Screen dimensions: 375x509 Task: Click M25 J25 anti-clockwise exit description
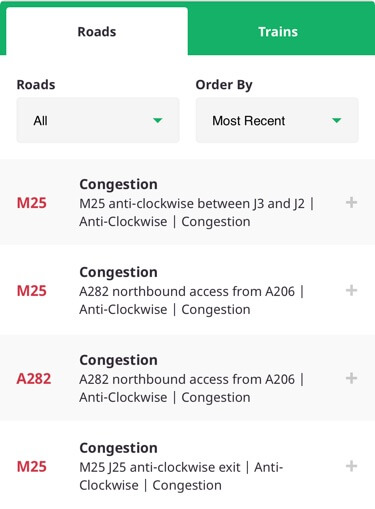tap(160, 467)
